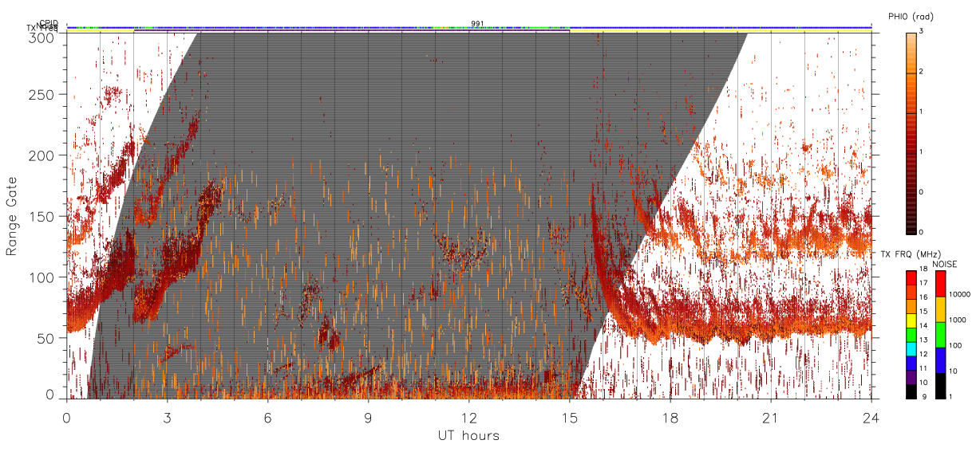Click the cyan 12–13 MHz TX FRQ swatch
The height and width of the screenshot is (452, 980).
click(911, 348)
